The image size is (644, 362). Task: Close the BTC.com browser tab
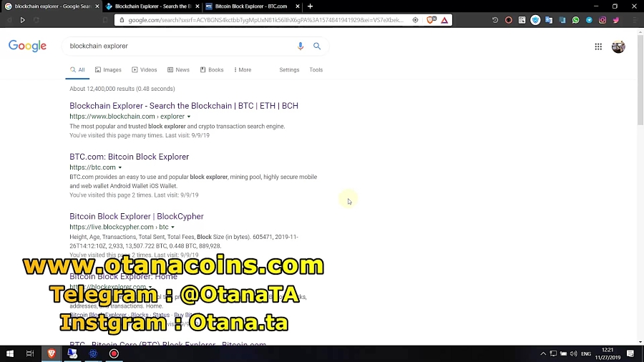pos(298,6)
